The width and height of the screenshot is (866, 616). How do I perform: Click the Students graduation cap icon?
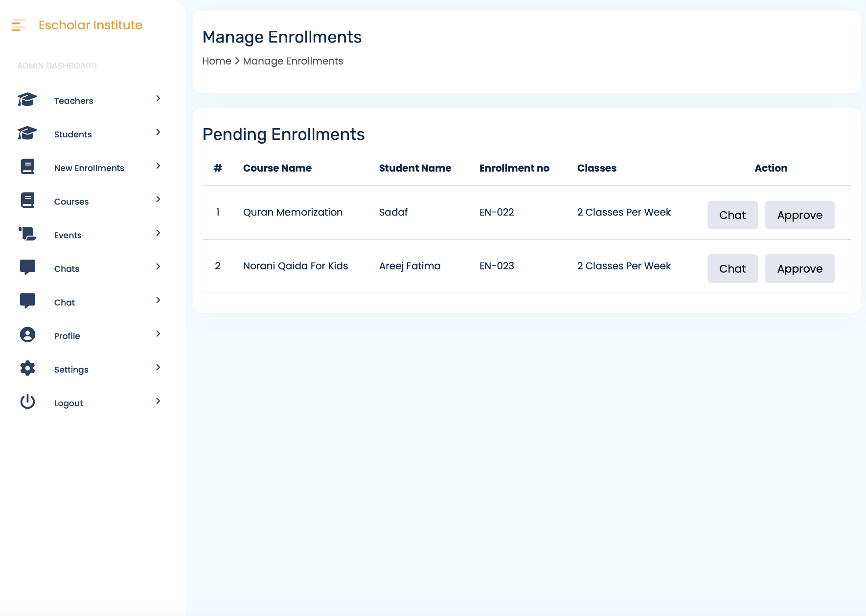coord(27,133)
